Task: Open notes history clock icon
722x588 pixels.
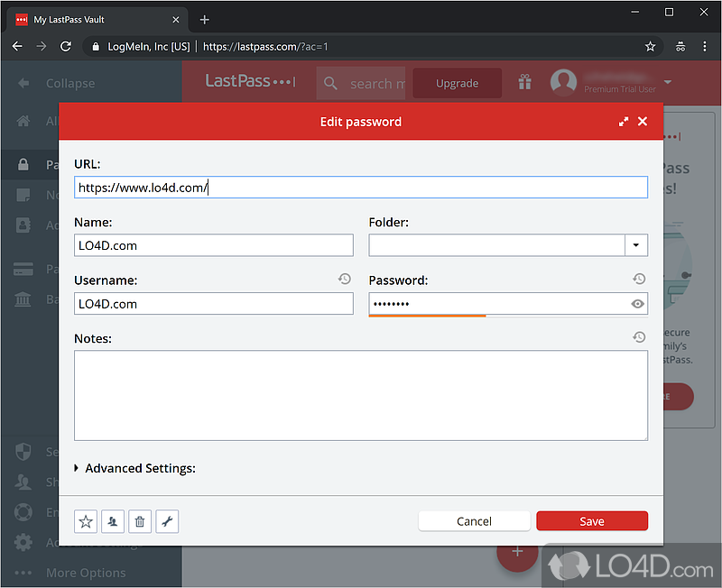Action: tap(639, 337)
